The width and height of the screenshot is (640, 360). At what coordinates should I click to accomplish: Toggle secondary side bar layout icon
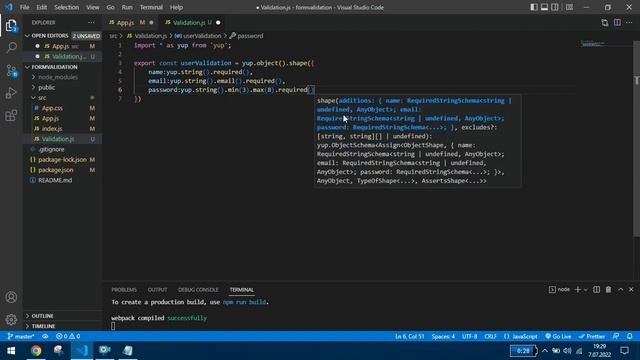555,7
